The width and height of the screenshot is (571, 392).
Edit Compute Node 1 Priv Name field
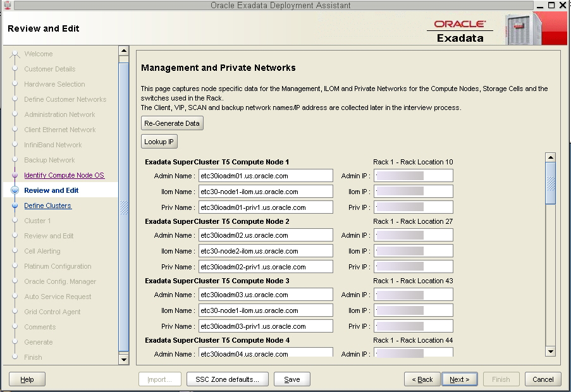[x=266, y=207]
